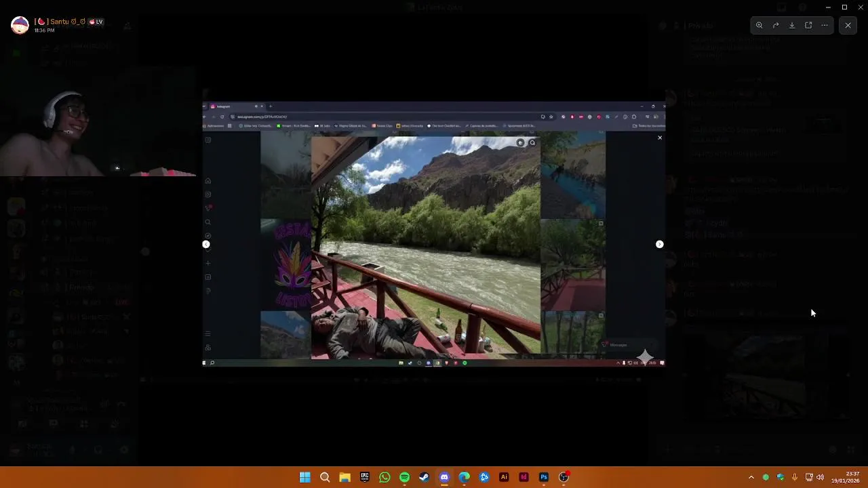Click the Santu user avatar

20,25
